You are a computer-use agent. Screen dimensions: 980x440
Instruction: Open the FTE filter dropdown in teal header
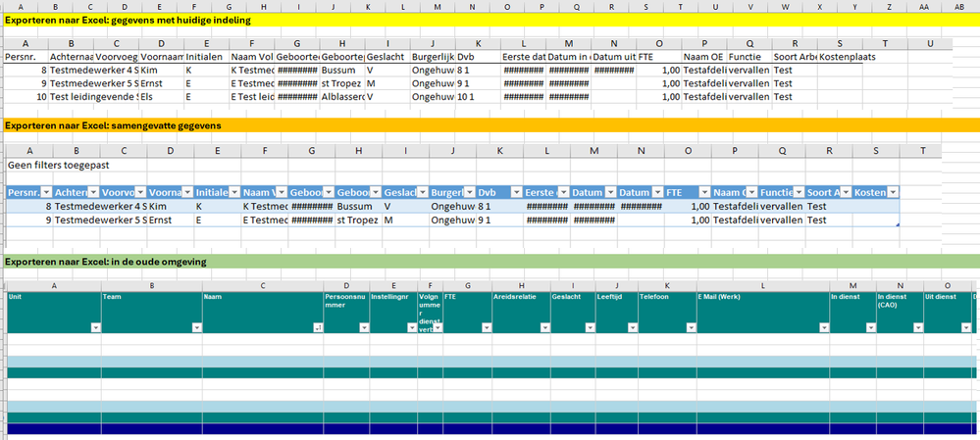coord(487,327)
